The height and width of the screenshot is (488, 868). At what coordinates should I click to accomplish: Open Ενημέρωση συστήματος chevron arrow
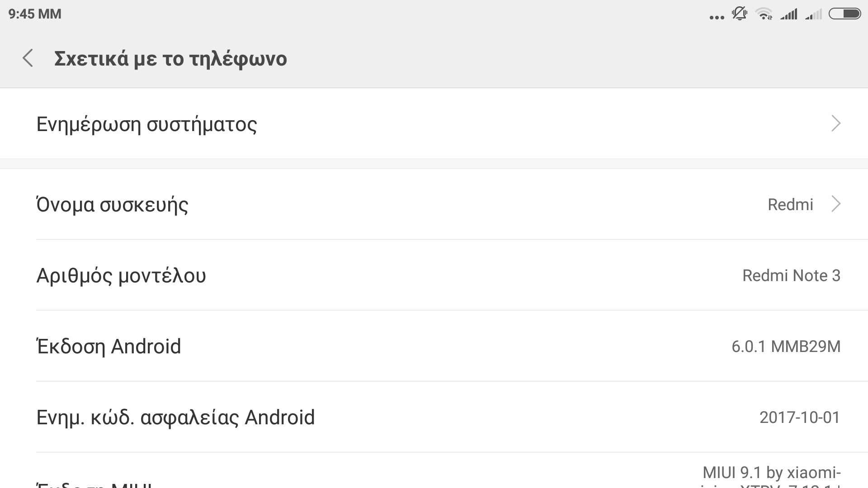tap(836, 123)
